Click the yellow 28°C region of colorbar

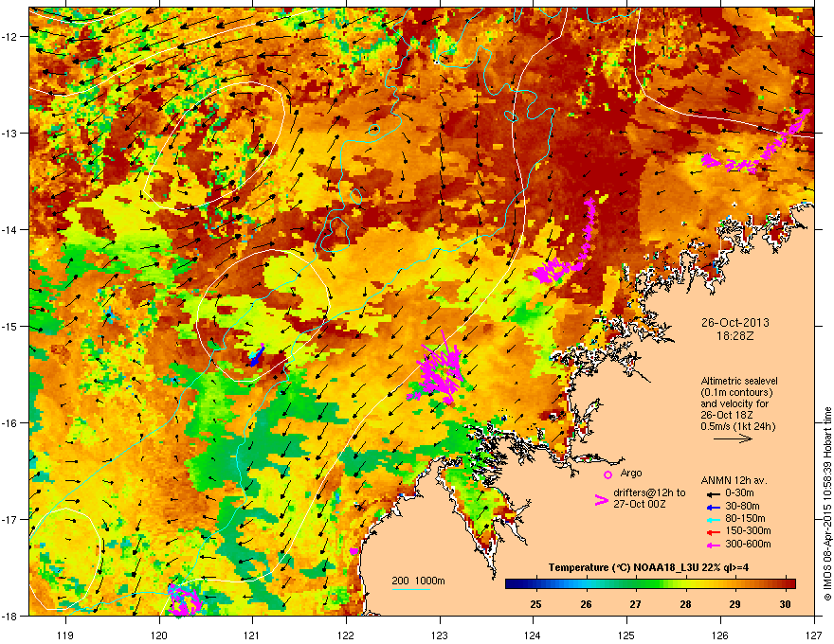coord(685,584)
